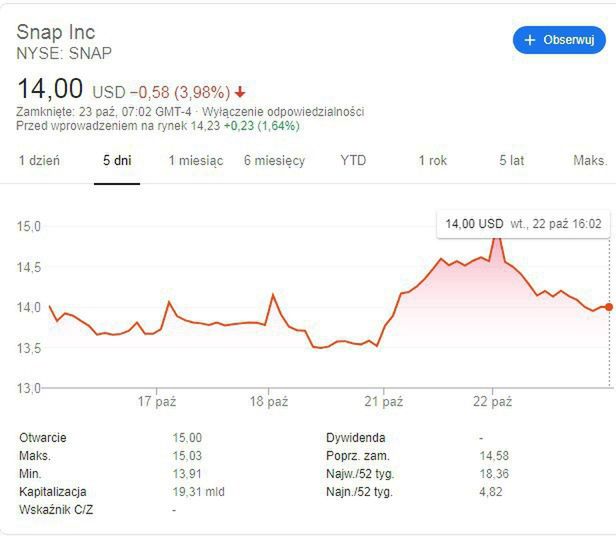Image resolution: width=616 pixels, height=539 pixels.
Task: Click the Obserwuj follow button
Action: [x=559, y=40]
